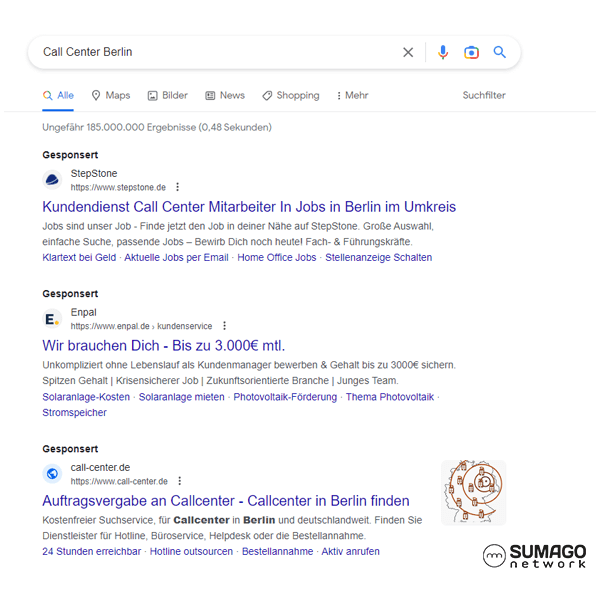600x600 pixels.
Task: Open image search via the camera icon
Action: click(471, 52)
